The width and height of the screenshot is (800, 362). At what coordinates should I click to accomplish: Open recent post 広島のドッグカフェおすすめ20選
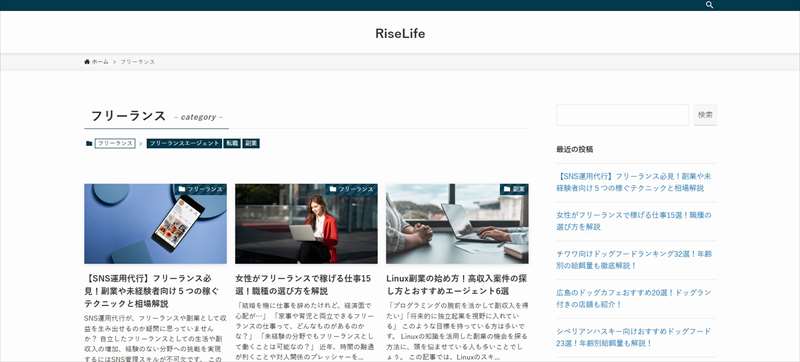(633, 298)
